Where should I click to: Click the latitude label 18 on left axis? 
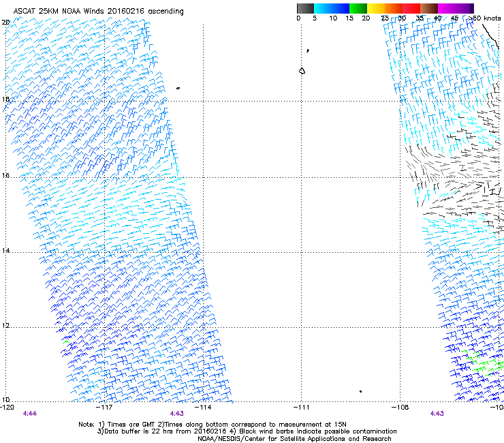tap(5, 99)
